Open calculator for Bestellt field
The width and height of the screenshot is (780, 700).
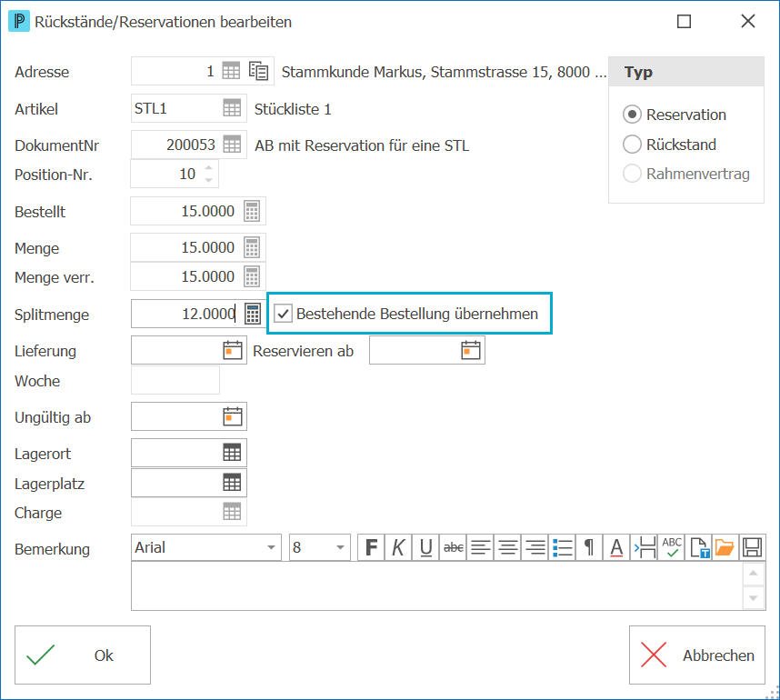pos(252,212)
